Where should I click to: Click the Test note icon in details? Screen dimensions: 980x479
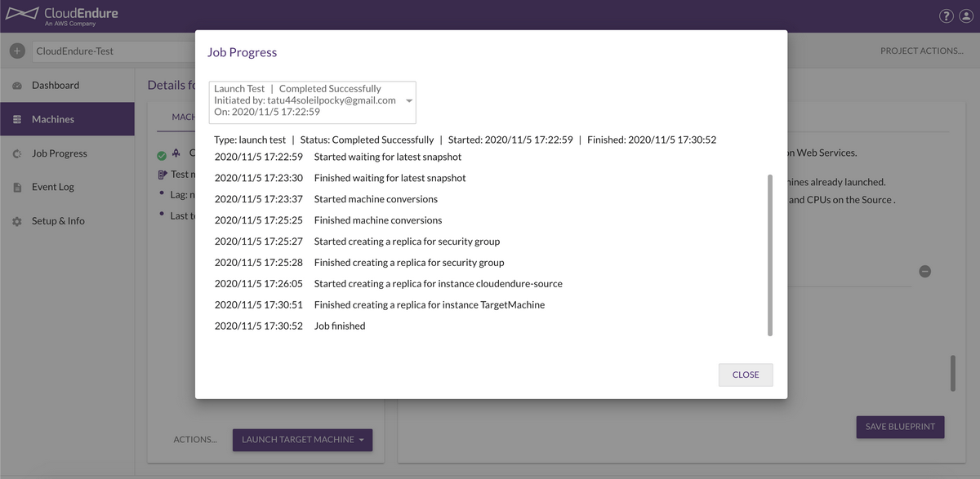pos(162,175)
